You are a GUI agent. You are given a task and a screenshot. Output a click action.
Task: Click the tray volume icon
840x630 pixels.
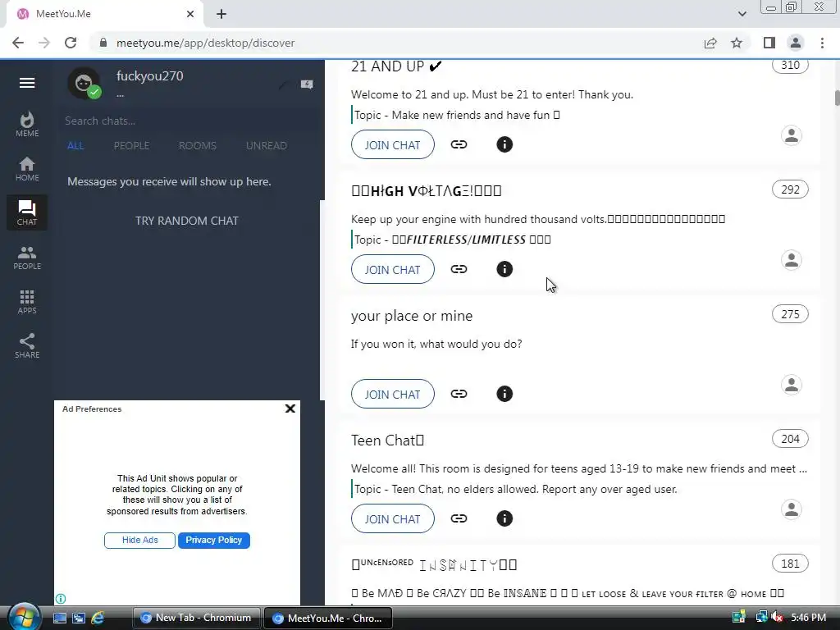click(x=777, y=618)
